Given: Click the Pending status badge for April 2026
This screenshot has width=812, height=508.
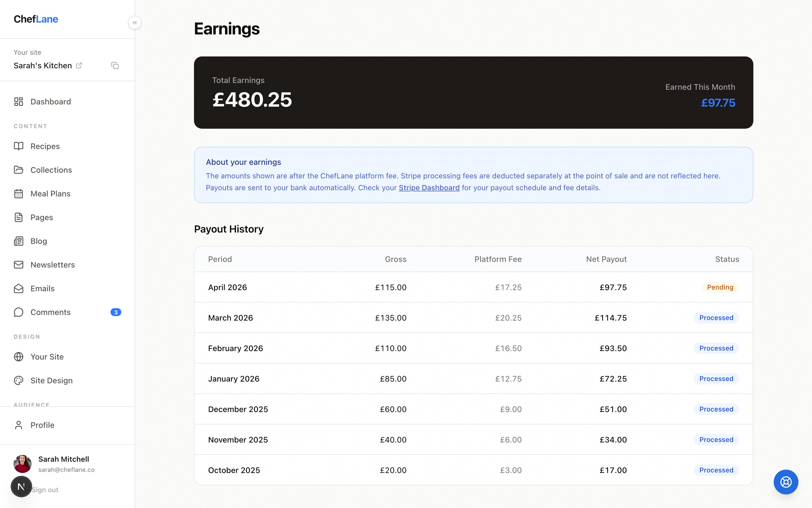Looking at the screenshot, I should (x=720, y=287).
